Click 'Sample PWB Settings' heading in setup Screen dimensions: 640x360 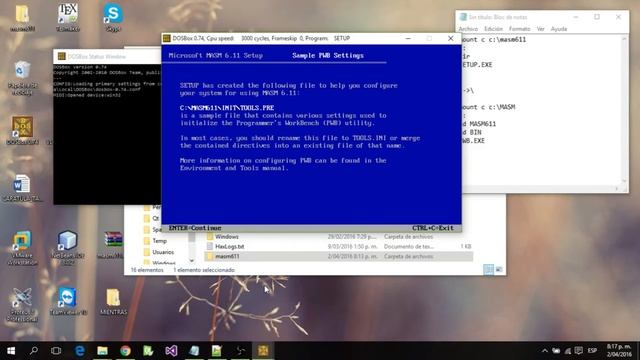(328, 56)
